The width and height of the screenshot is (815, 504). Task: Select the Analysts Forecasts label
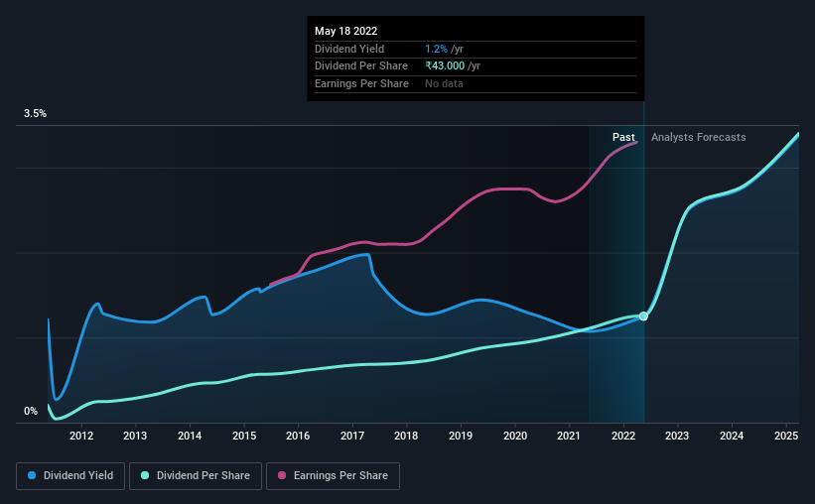699,137
